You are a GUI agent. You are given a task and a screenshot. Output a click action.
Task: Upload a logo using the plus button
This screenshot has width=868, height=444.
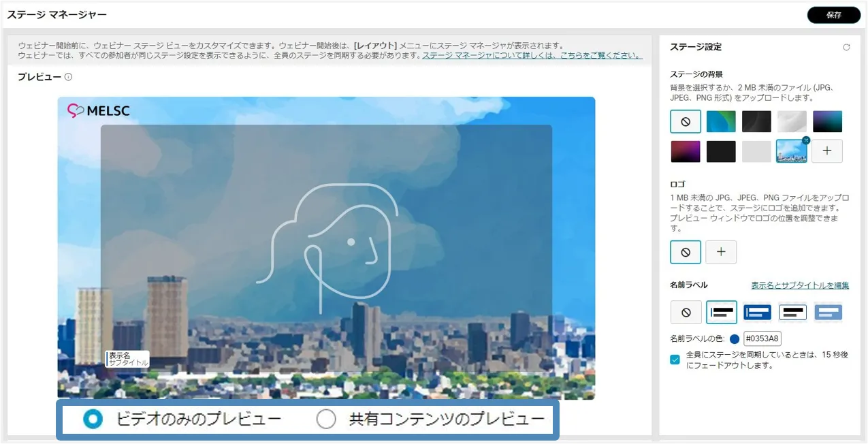click(721, 252)
